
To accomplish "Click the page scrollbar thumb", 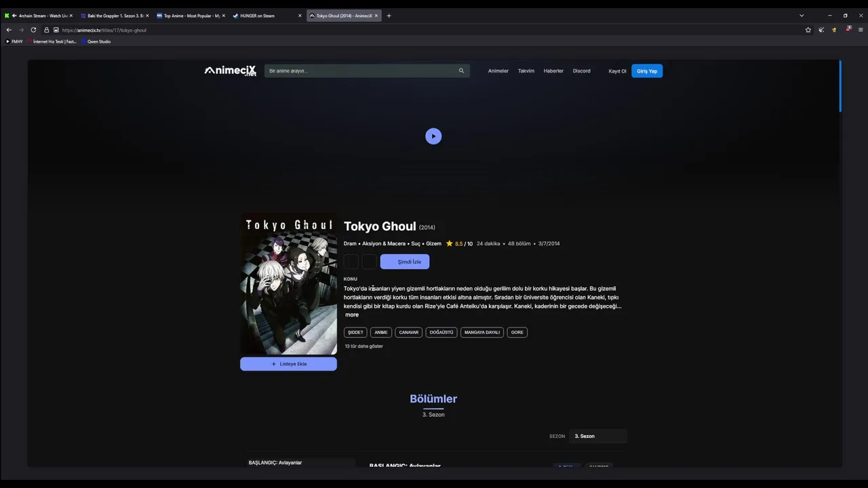I will [x=840, y=86].
